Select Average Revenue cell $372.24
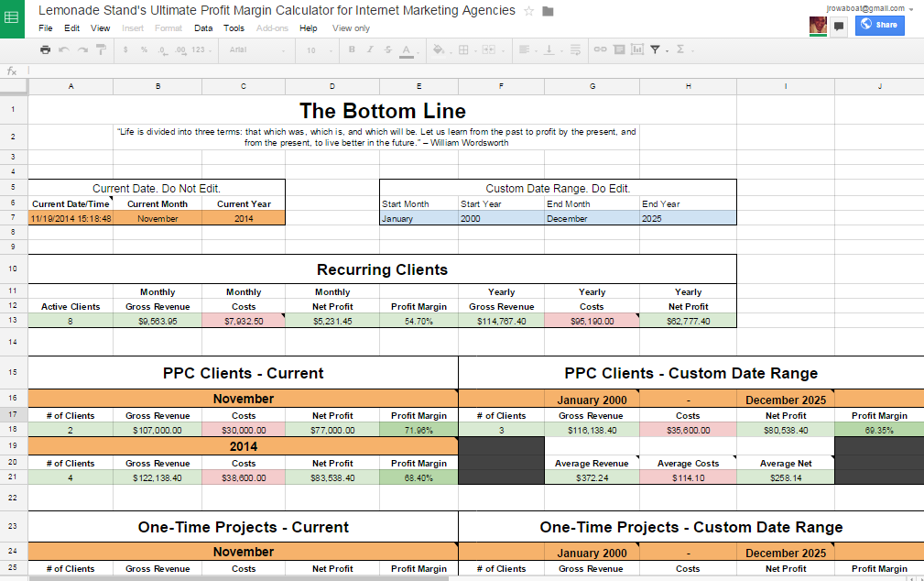Image resolution: width=924 pixels, height=581 pixels. pos(592,477)
